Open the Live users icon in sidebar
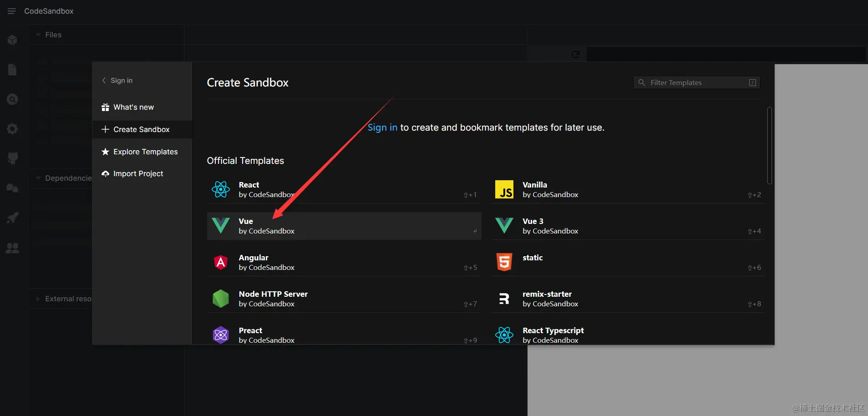The height and width of the screenshot is (416, 868). click(x=13, y=248)
